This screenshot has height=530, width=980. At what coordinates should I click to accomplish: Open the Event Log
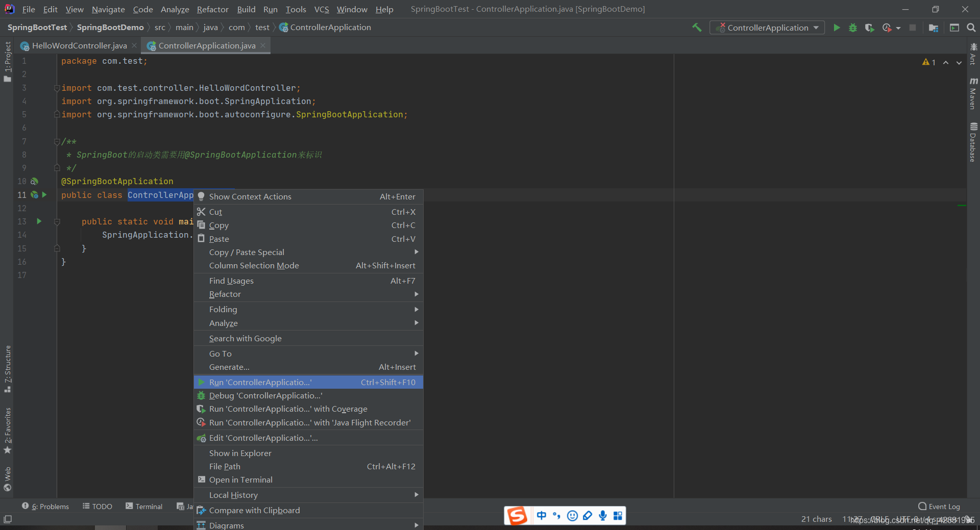939,506
